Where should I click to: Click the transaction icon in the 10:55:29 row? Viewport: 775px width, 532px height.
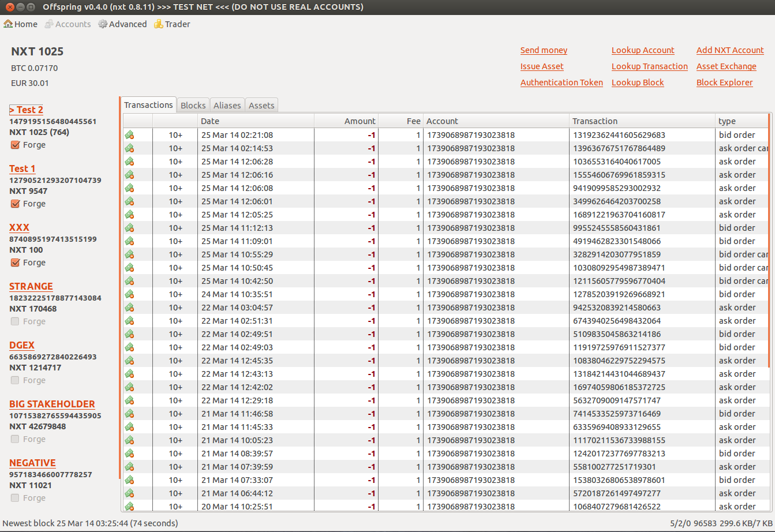pos(129,254)
